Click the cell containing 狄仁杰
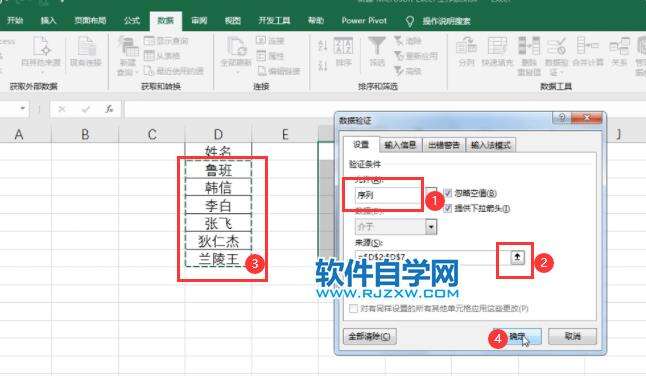The width and height of the screenshot is (646, 376). tap(218, 241)
